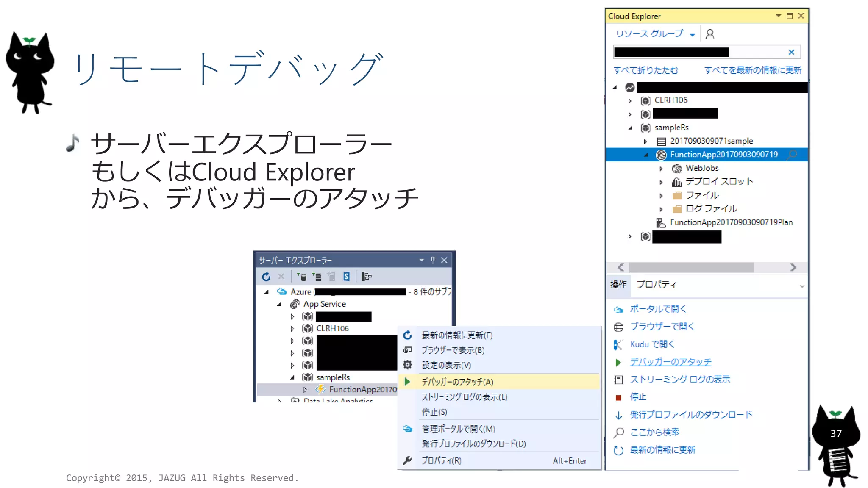This screenshot has height=488, width=868.
Task: Refresh Server Explorer with the toolbar refresh icon
Action: point(266,277)
